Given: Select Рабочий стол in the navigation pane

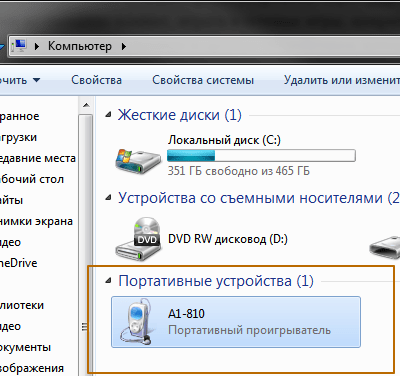Looking at the screenshot, I should (x=32, y=179).
